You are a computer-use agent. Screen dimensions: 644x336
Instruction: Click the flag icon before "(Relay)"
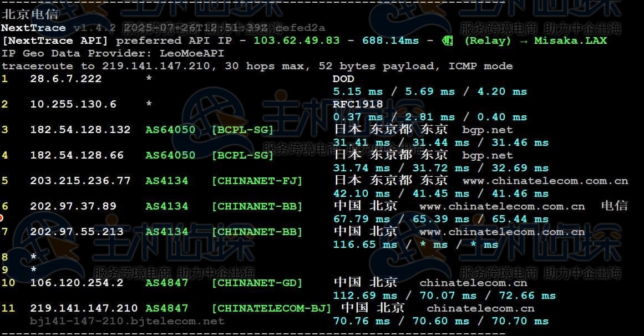coord(447,40)
